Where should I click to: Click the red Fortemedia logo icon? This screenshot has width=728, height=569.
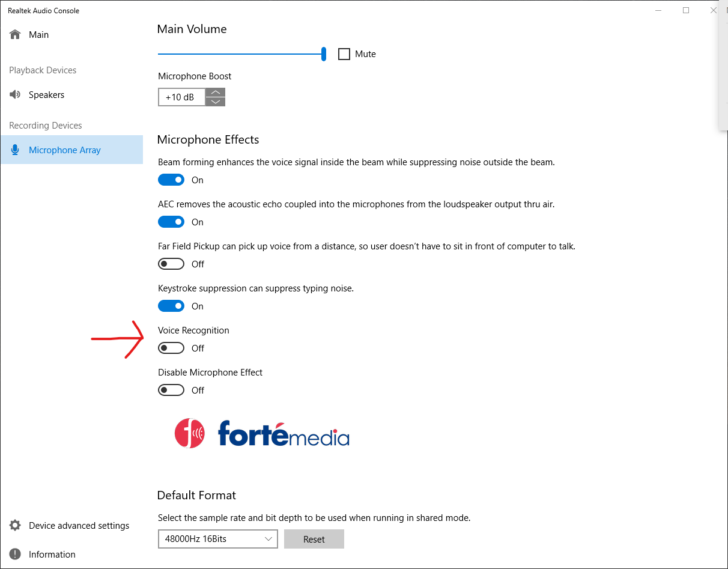(190, 433)
